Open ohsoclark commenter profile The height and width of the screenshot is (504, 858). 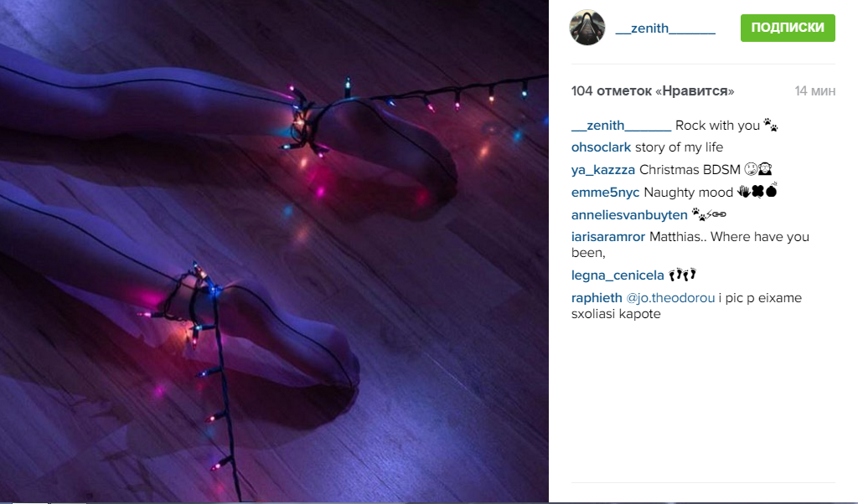tap(601, 147)
